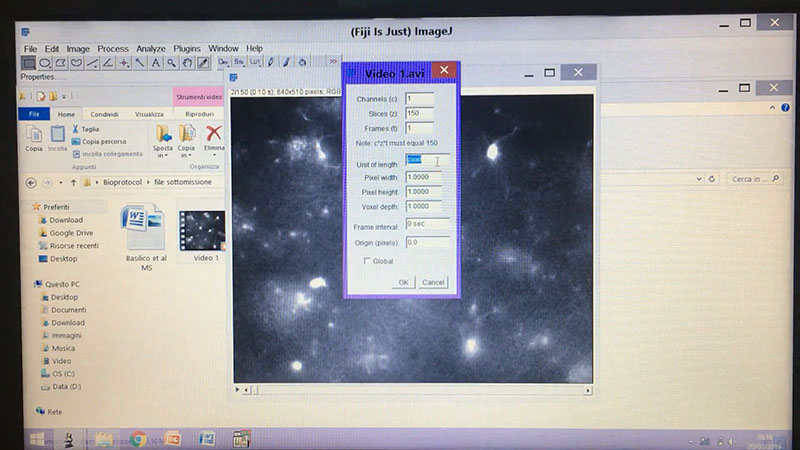The height and width of the screenshot is (450, 800).
Task: Step stack scrollbar left arrow
Action: tap(247, 390)
